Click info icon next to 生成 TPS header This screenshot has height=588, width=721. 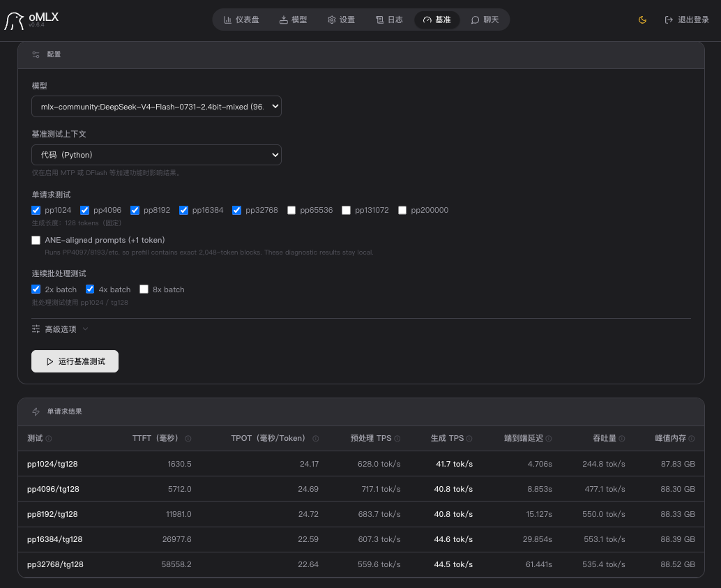coord(469,439)
